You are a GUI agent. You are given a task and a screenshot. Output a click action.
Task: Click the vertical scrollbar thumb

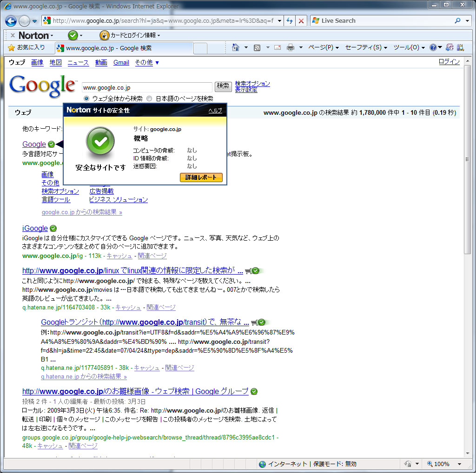tap(467, 159)
